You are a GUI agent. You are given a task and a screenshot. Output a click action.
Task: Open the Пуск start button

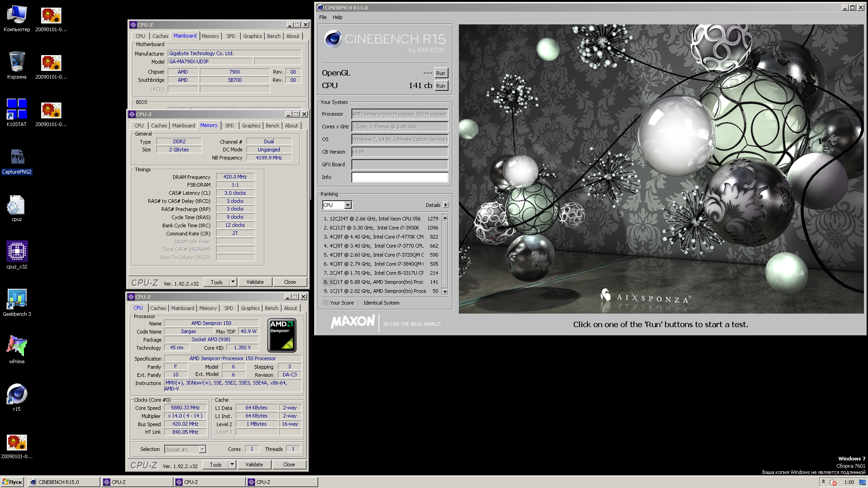tap(12, 482)
